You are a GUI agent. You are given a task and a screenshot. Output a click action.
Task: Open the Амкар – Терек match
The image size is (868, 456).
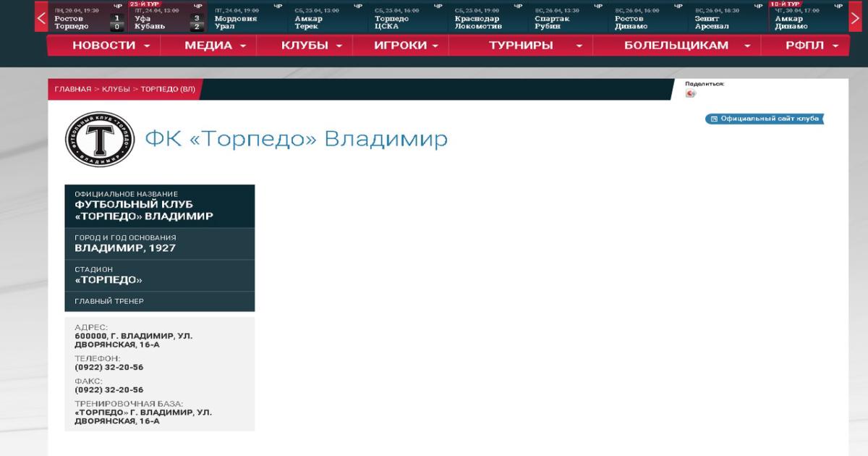[327, 18]
